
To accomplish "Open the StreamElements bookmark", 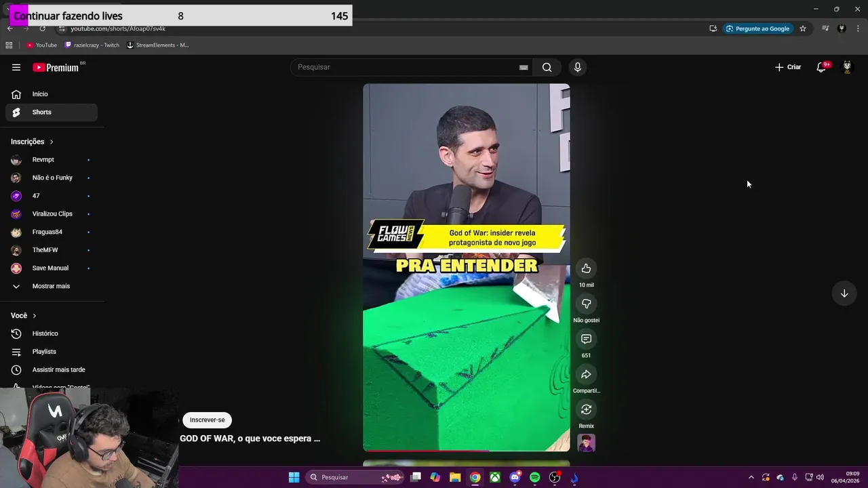I will [x=157, y=45].
